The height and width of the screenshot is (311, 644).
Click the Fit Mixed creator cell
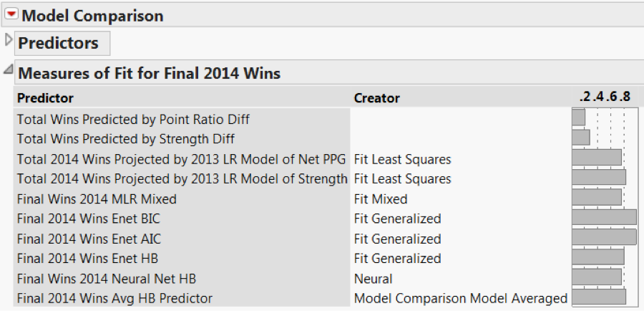381,199
